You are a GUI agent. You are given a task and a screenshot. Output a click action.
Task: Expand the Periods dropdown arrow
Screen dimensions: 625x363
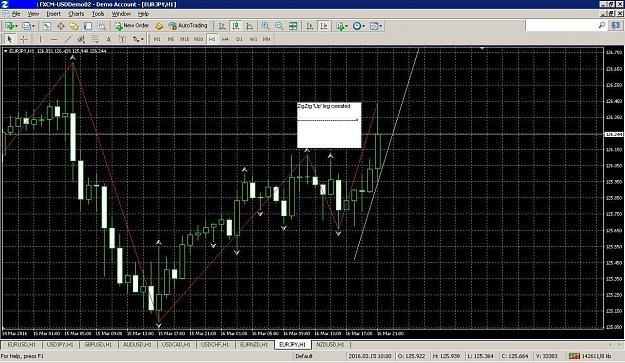coord(364,26)
